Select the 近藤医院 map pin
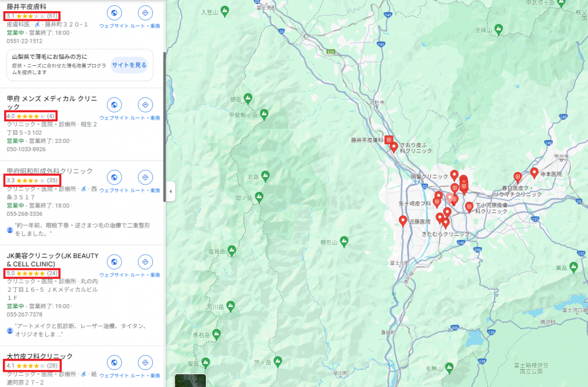The height and width of the screenshot is (387, 588). click(x=403, y=221)
